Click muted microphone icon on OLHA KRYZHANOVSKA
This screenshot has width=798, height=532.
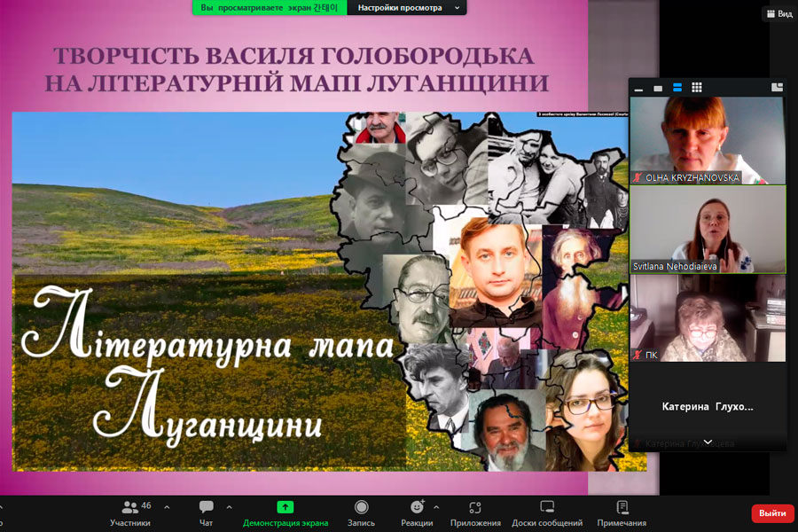(x=638, y=177)
